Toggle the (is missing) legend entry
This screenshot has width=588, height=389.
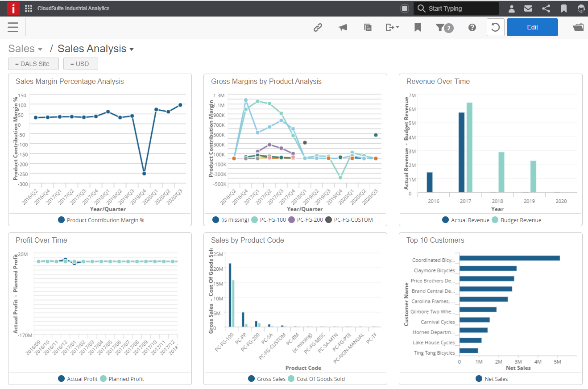click(231, 220)
